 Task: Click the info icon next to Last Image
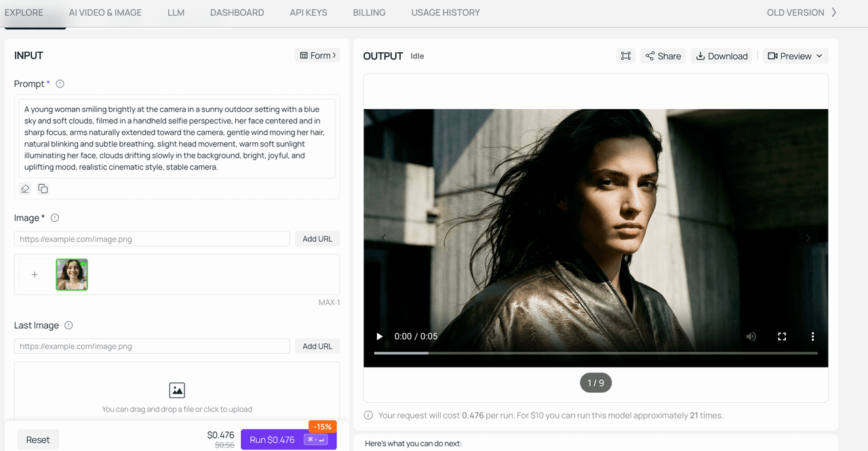[68, 326]
